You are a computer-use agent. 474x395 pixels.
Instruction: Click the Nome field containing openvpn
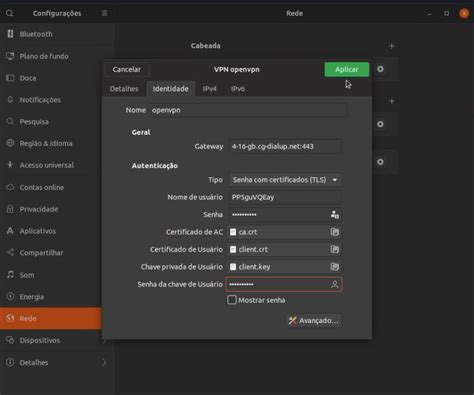pos(248,110)
